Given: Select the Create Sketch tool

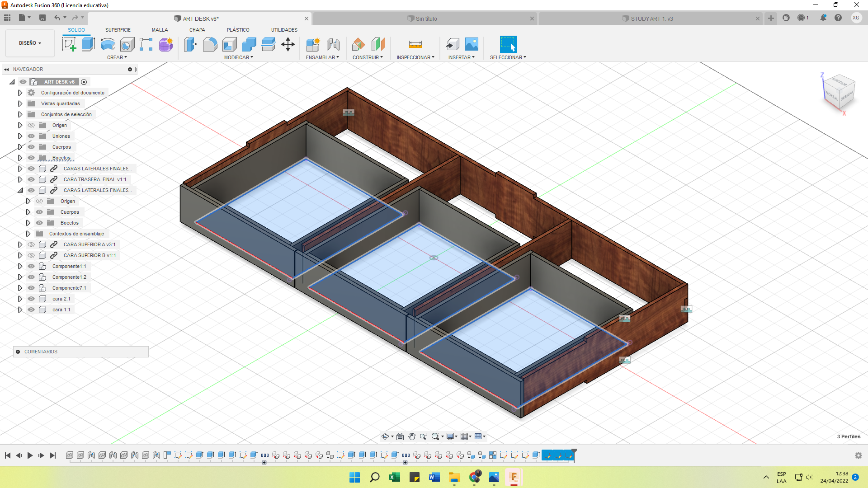Looking at the screenshot, I should click(x=69, y=44).
